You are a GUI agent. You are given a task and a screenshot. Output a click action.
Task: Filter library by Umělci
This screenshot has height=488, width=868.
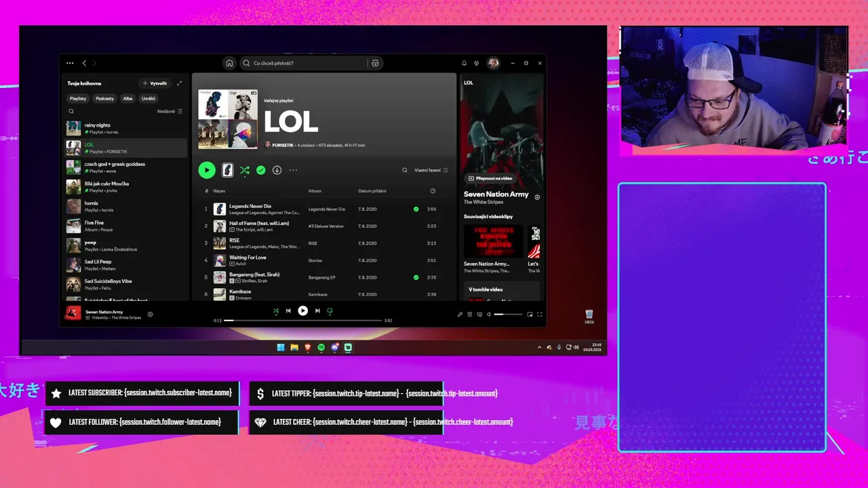click(x=149, y=98)
